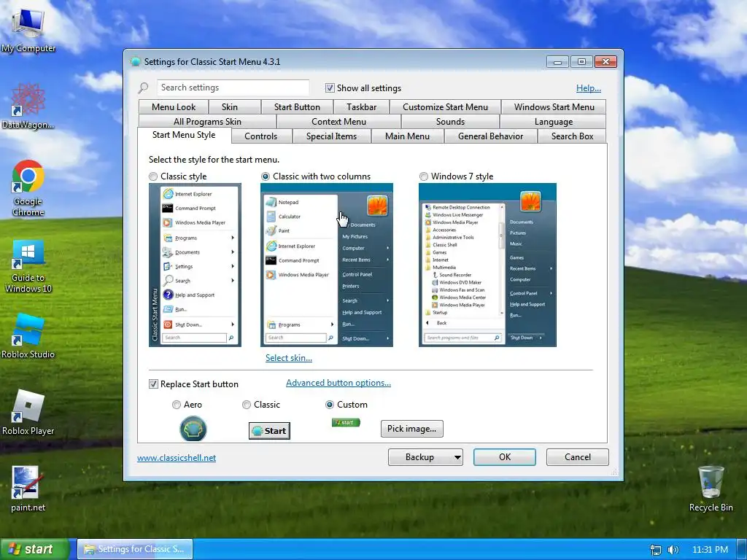Viewport: 747px width, 560px height.
Task: Confirm with the OK button
Action: click(x=505, y=457)
